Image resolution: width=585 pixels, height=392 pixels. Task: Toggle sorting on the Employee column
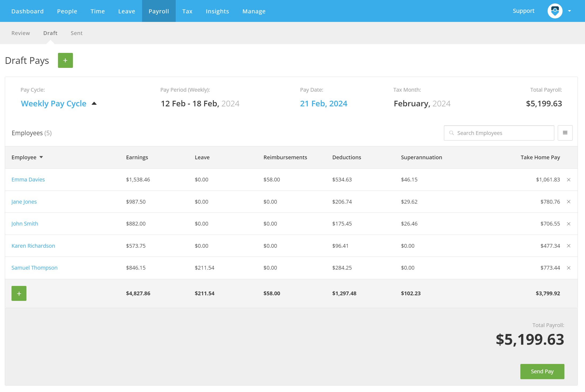click(41, 157)
